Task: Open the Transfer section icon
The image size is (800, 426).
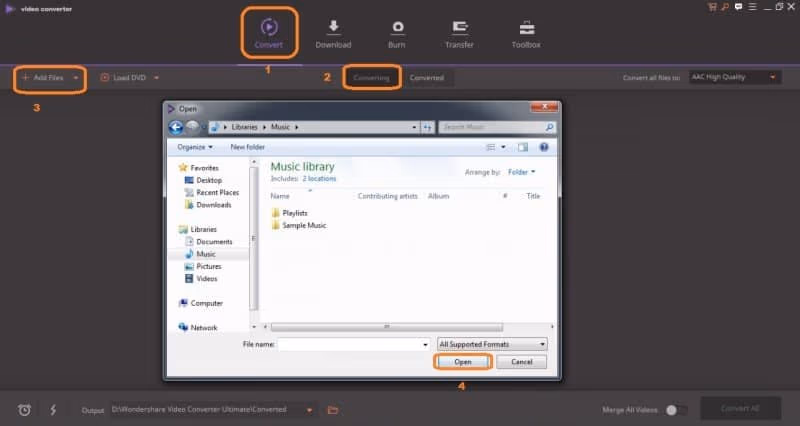Action: click(460, 27)
